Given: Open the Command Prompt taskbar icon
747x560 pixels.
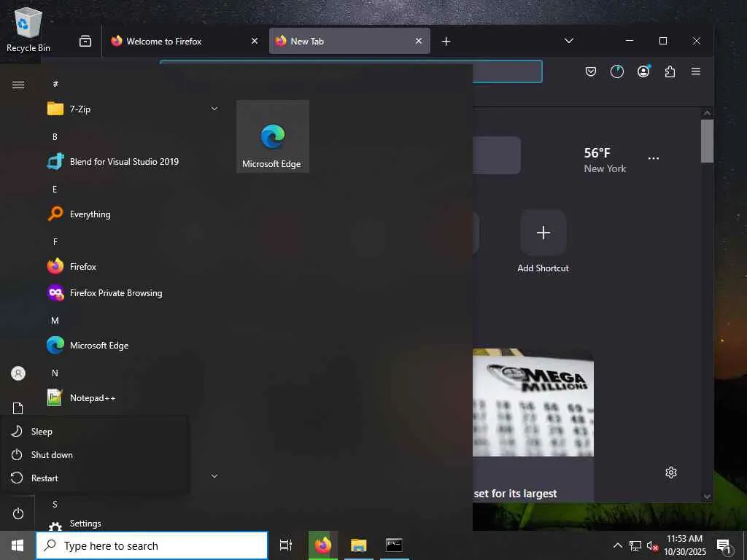Looking at the screenshot, I should tap(394, 545).
